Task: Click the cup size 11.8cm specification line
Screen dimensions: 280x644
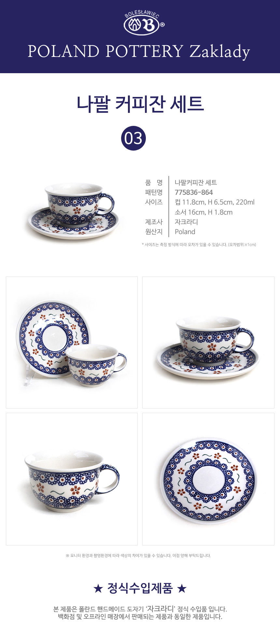Action: click(x=215, y=202)
